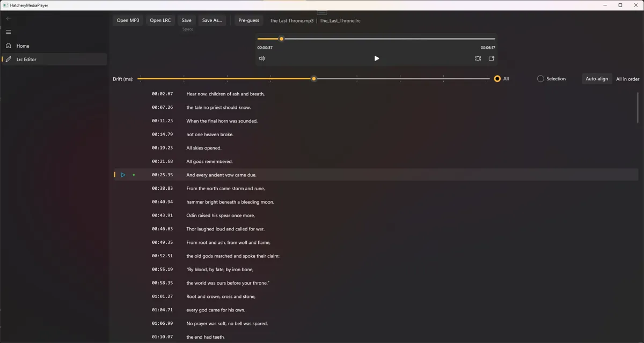644x343 pixels.
Task: Select lyric "the tale no priest should know."
Action: click(218, 107)
